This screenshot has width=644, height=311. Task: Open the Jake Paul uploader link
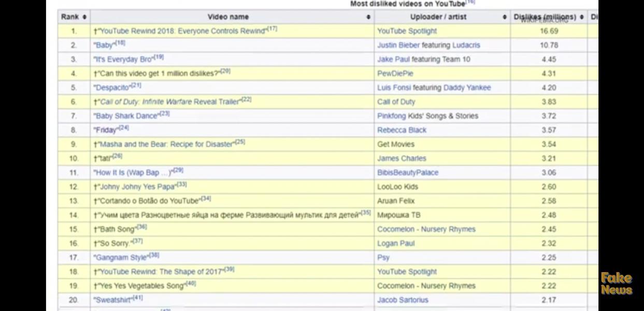393,59
